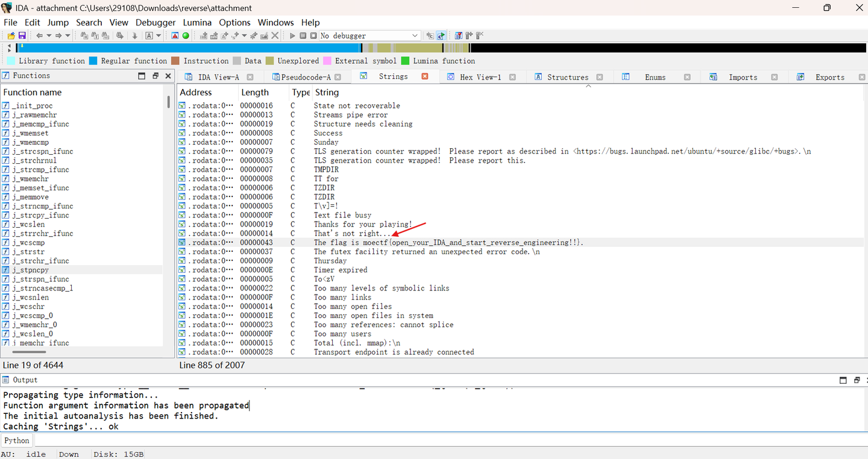Maximize the Functions panel

click(x=142, y=76)
